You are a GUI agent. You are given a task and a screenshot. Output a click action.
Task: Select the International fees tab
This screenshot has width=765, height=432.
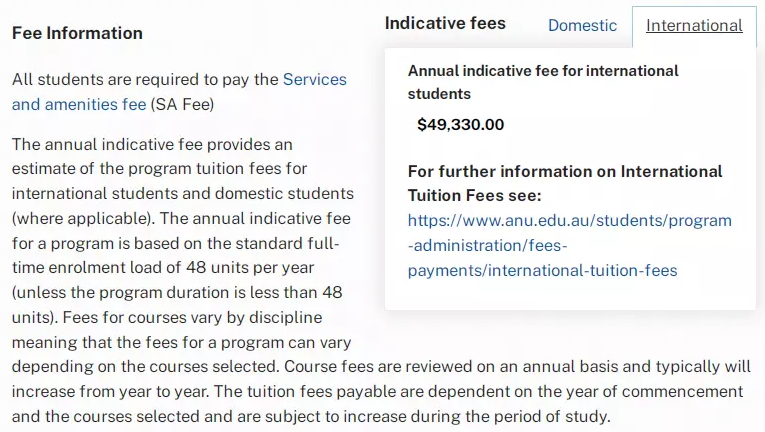(694, 26)
